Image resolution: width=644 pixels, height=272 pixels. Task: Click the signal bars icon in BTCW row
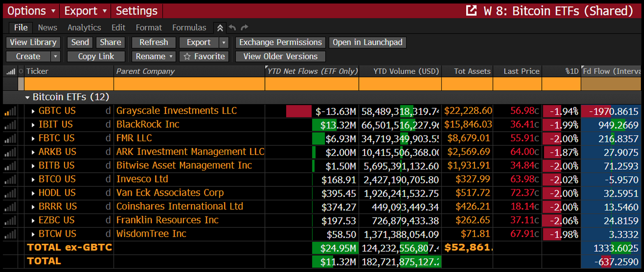tap(10, 234)
